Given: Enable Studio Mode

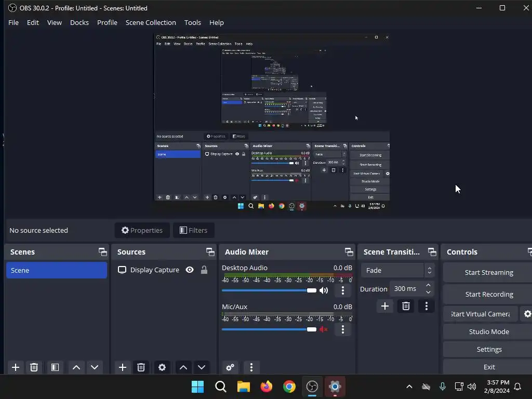Looking at the screenshot, I should 488,332.
